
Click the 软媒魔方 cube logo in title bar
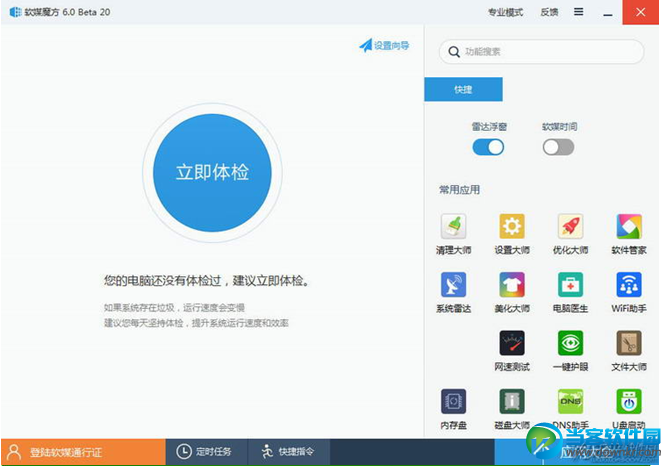click(15, 12)
